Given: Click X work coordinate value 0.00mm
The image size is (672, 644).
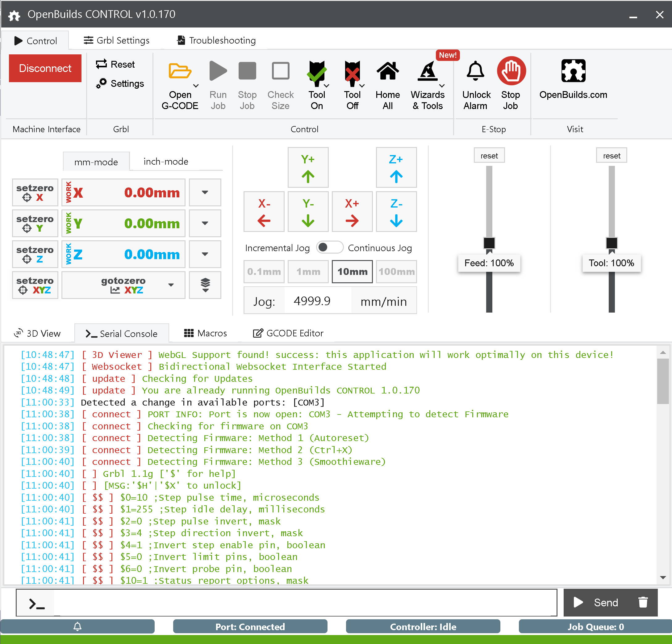Looking at the screenshot, I should tap(152, 192).
